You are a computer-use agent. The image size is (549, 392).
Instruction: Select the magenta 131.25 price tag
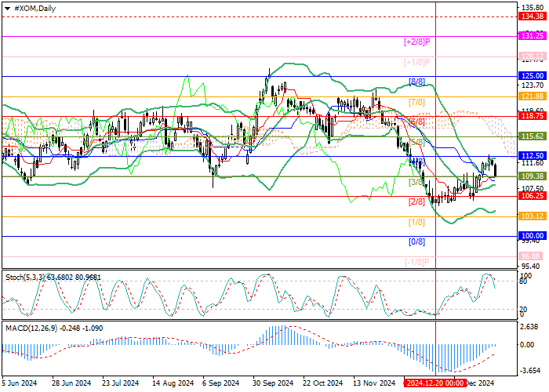click(533, 36)
